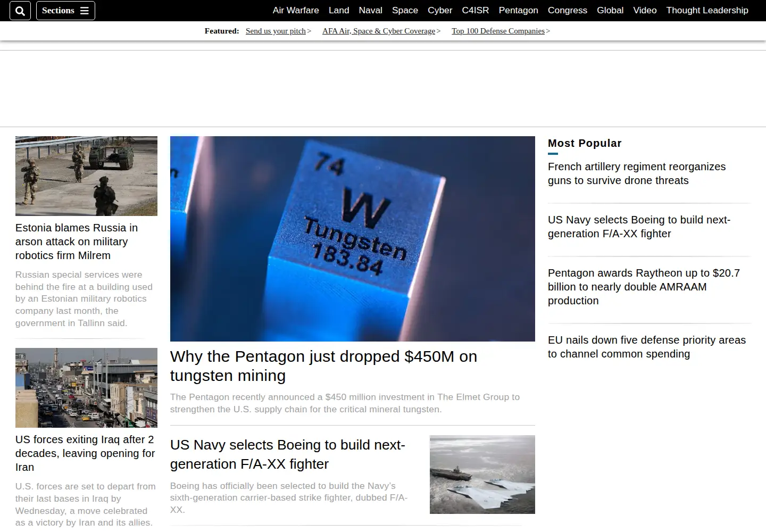The width and height of the screenshot is (766, 532).
Task: Open the F/A-XX carrier fighter thumbnail
Action: pyautogui.click(x=482, y=475)
